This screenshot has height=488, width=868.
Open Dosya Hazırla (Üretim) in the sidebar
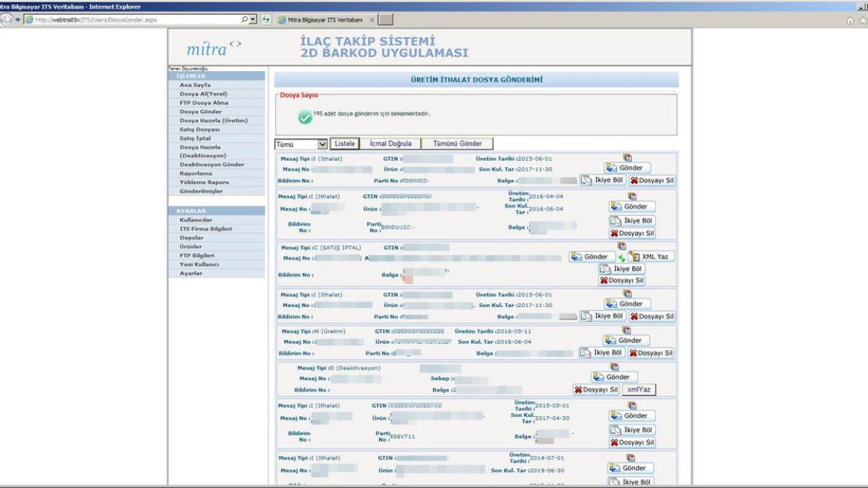click(x=214, y=121)
